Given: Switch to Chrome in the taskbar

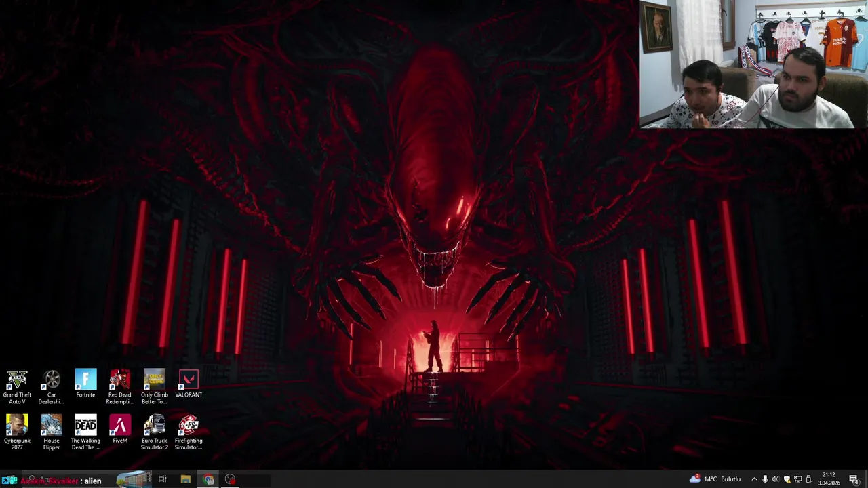Looking at the screenshot, I should (208, 479).
